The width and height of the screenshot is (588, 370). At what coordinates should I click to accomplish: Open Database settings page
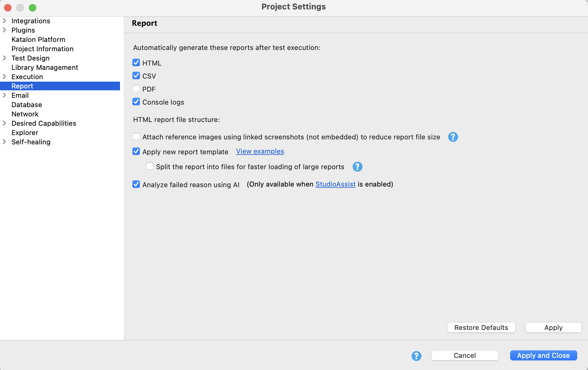point(27,105)
